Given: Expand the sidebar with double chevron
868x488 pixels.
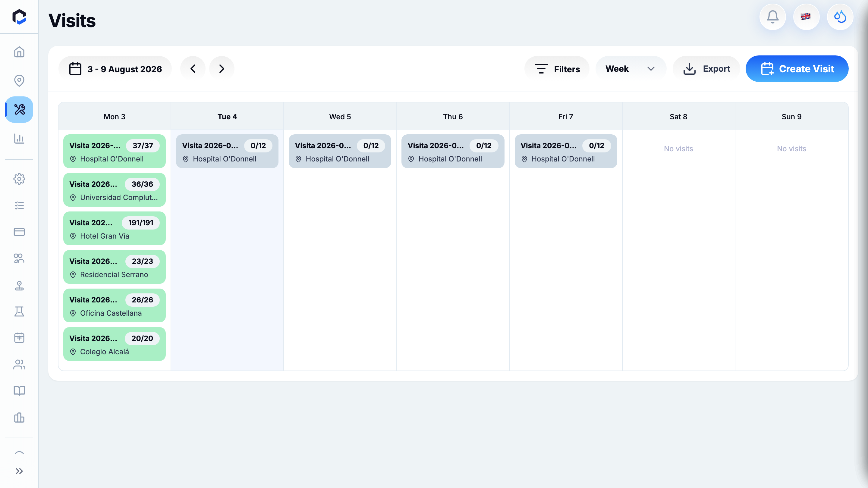Looking at the screenshot, I should (19, 471).
